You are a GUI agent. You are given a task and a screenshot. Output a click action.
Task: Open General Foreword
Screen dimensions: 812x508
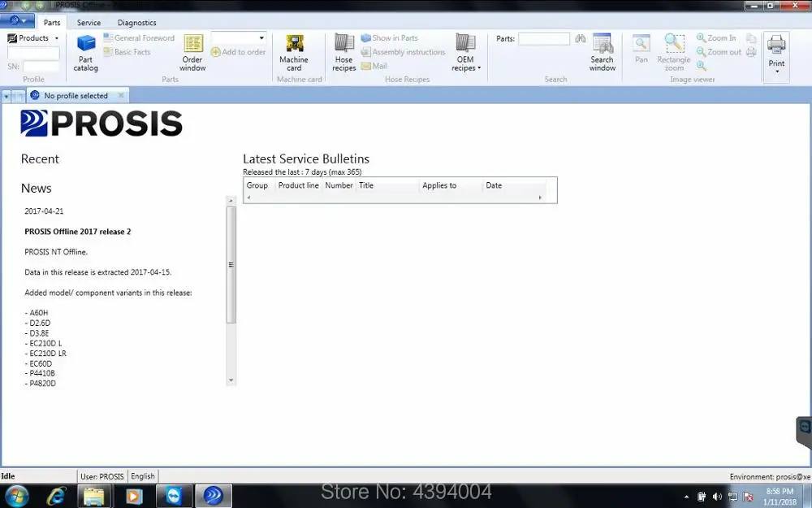click(x=139, y=38)
